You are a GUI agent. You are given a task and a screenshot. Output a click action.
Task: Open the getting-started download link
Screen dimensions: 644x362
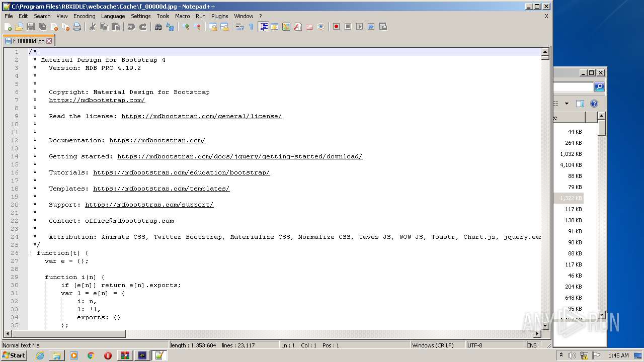(240, 156)
